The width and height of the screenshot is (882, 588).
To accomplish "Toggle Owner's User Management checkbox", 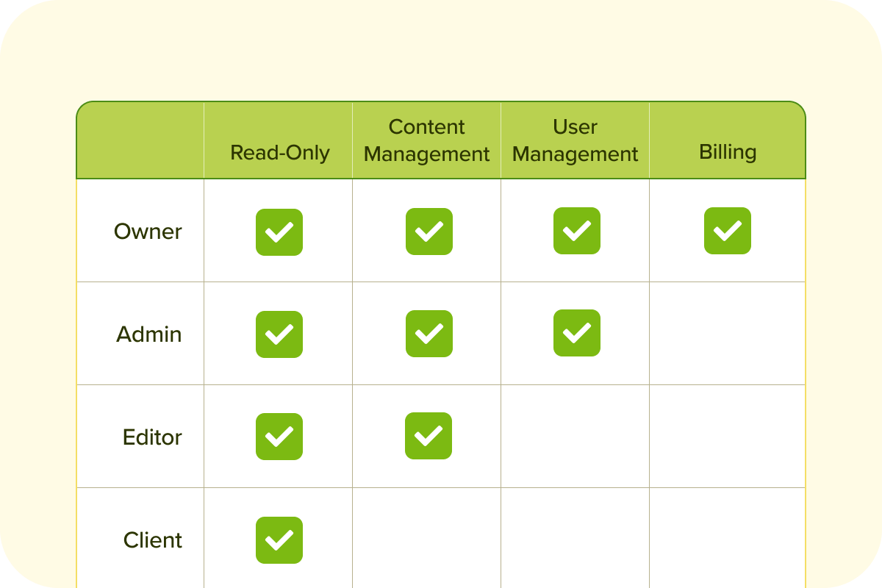I will pos(577,231).
